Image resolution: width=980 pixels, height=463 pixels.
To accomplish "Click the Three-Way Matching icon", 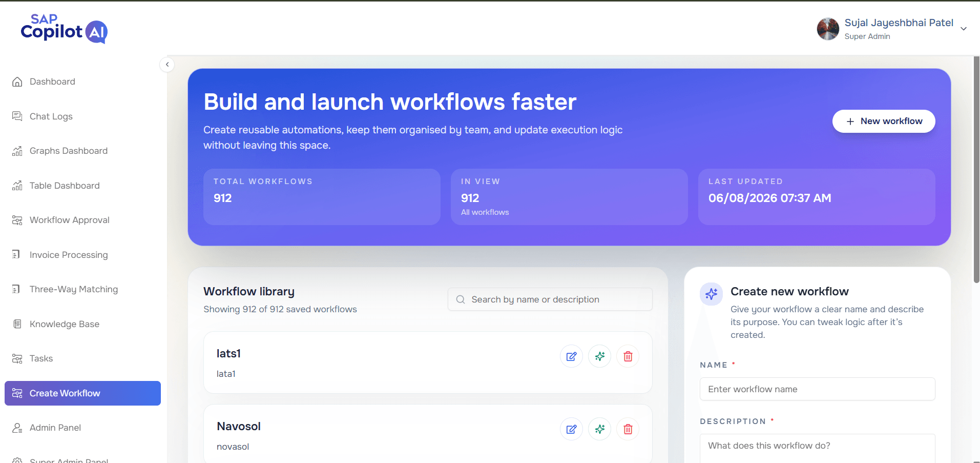I will point(16,289).
